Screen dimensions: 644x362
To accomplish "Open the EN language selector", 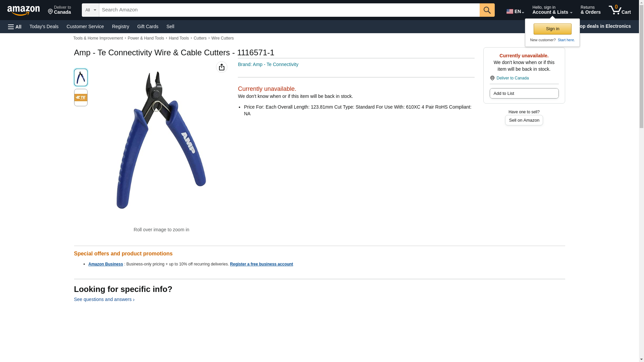I will (x=515, y=11).
